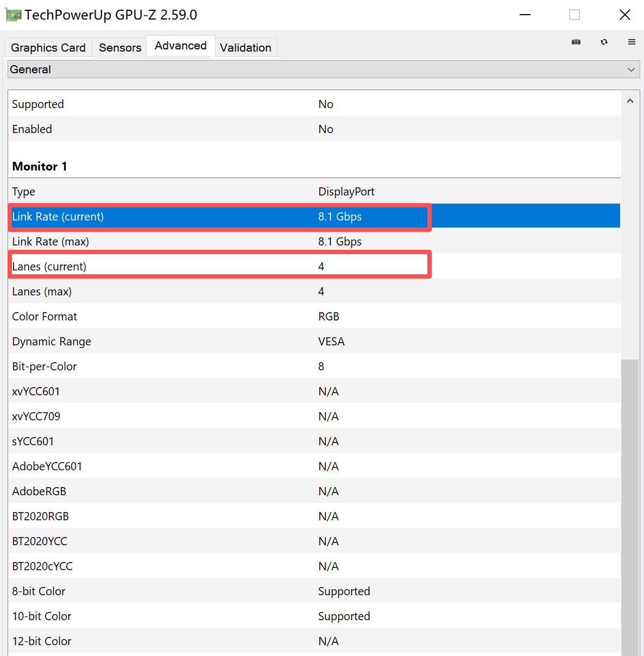Maximize the GPU-Z window

pyautogui.click(x=574, y=15)
